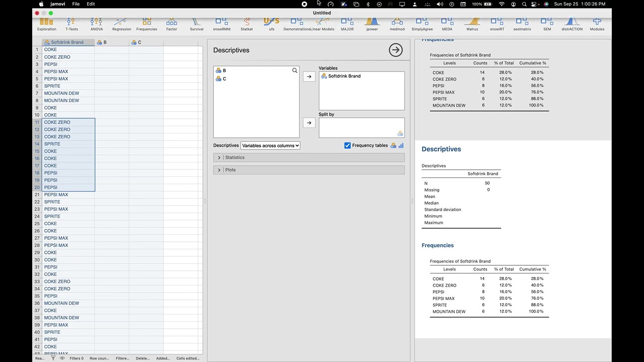The image size is (644, 362).
Task: Select the column B header
Action: click(112, 42)
